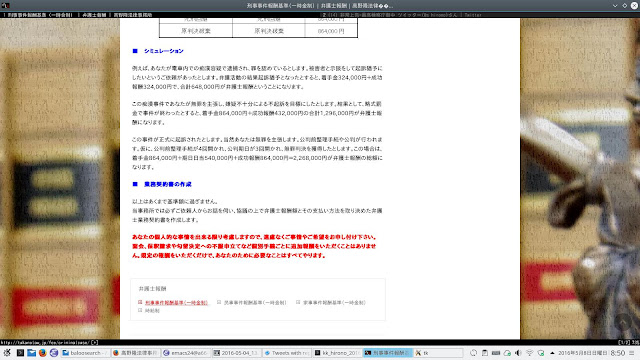Open the file manager folder icon
This screenshot has height=360, width=640.
[x=31, y=353]
